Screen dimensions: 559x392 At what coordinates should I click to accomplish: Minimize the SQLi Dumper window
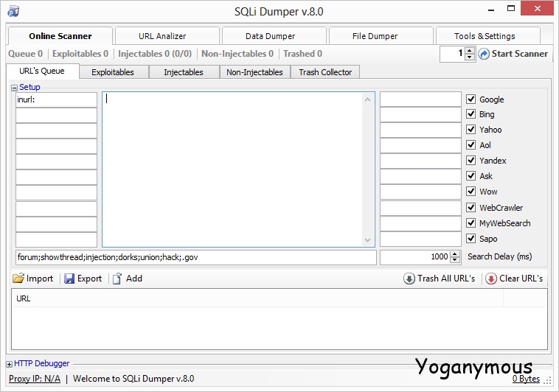491,10
